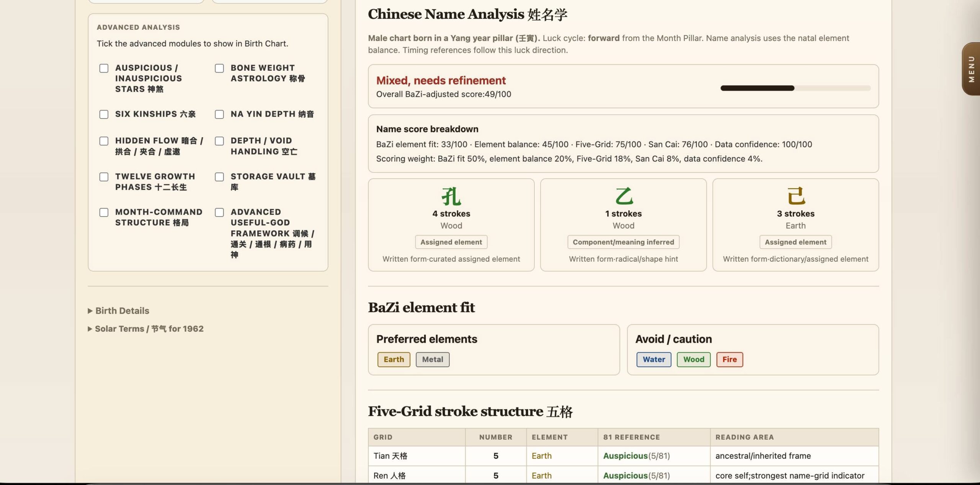Click Component/meaning inferred badge
The width and height of the screenshot is (980, 485).
[x=624, y=242]
